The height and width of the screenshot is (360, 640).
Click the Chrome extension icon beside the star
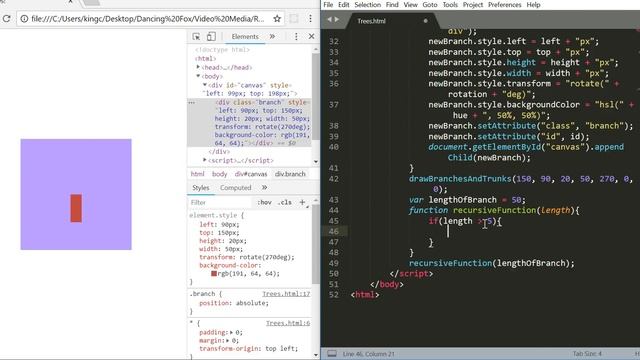(x=294, y=19)
